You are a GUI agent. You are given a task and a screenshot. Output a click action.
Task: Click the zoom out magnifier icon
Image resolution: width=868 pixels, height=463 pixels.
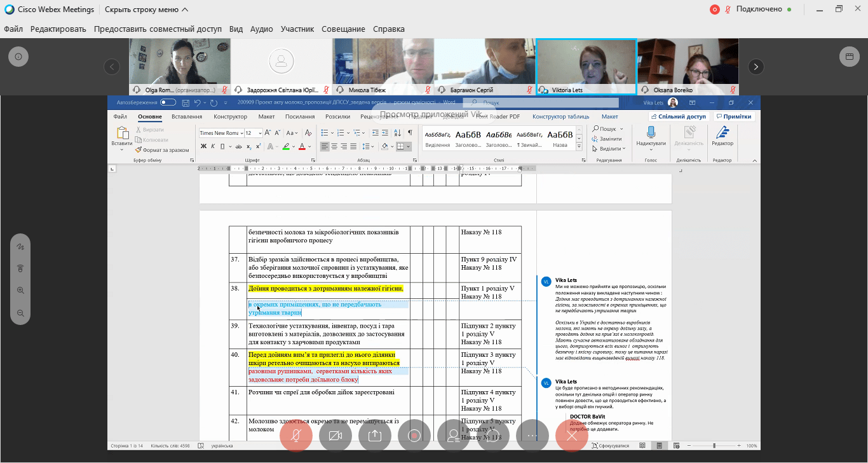20,313
